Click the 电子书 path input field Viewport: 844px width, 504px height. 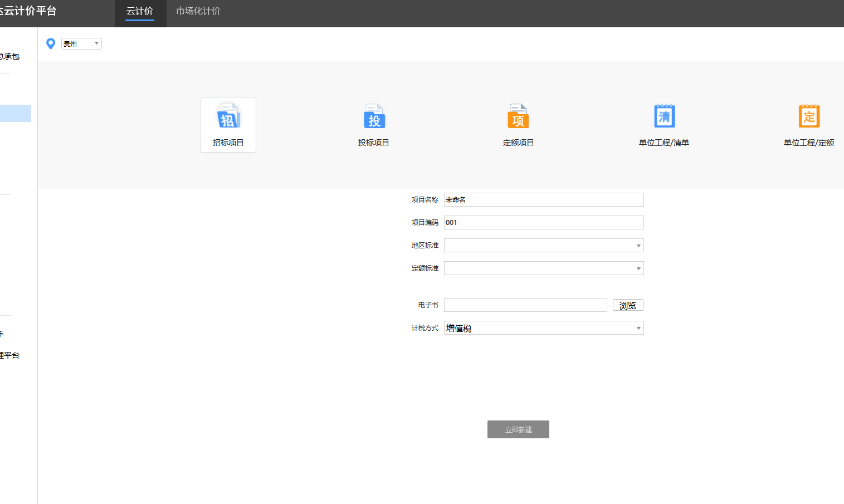click(x=525, y=305)
